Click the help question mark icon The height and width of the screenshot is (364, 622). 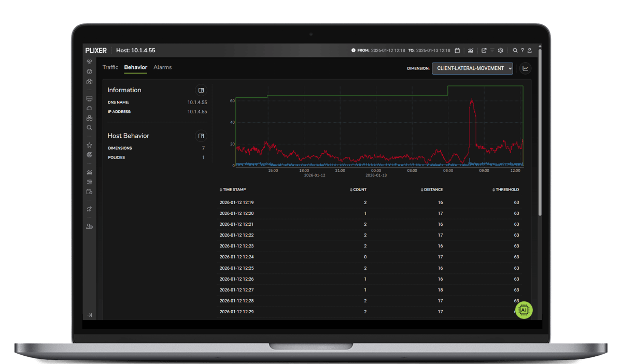point(522,50)
